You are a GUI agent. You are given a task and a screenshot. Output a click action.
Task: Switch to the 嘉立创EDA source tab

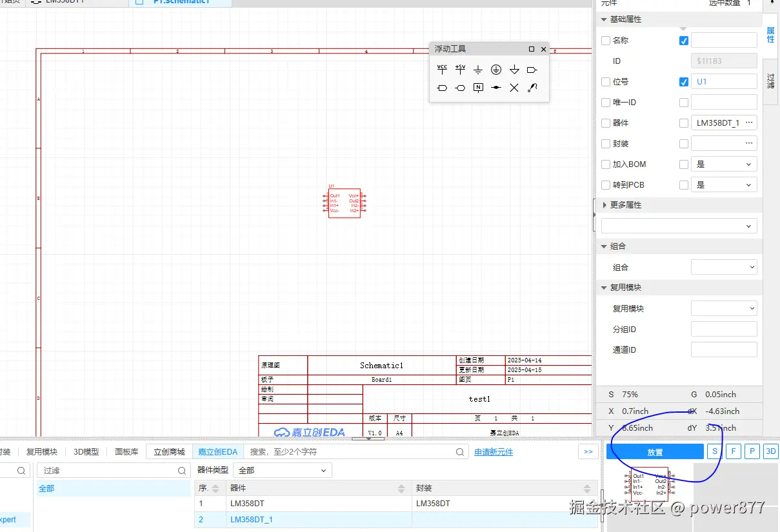tap(217, 452)
